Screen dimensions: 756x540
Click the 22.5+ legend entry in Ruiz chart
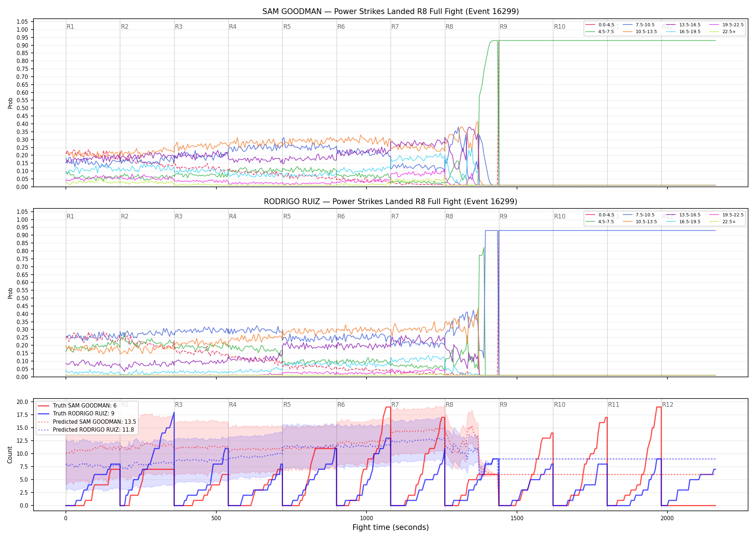(x=723, y=222)
